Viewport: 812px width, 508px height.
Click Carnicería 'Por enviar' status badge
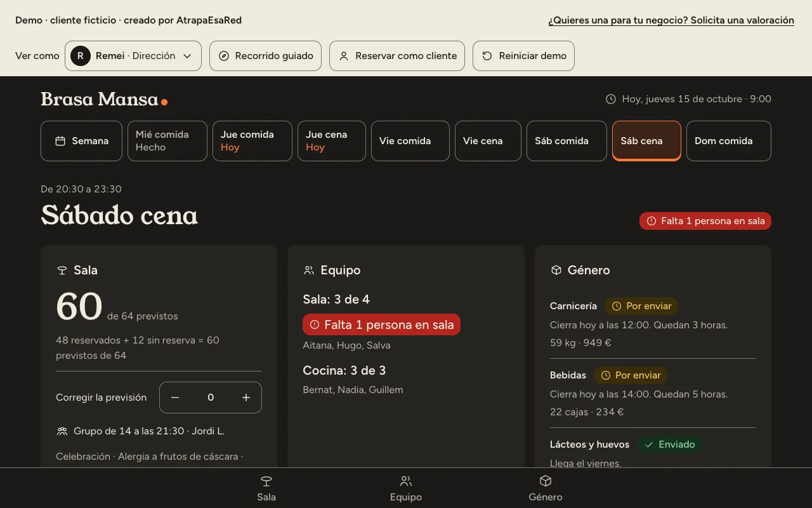pos(641,306)
